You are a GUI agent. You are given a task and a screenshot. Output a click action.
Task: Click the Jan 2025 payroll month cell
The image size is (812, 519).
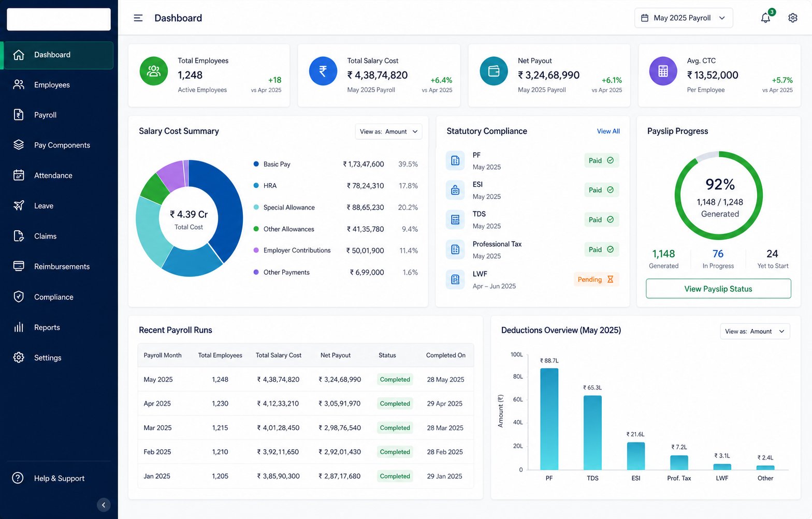pos(157,476)
